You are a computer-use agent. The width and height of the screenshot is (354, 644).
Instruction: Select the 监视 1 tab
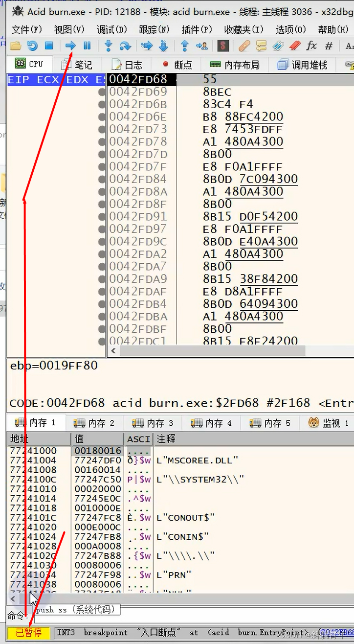click(329, 423)
